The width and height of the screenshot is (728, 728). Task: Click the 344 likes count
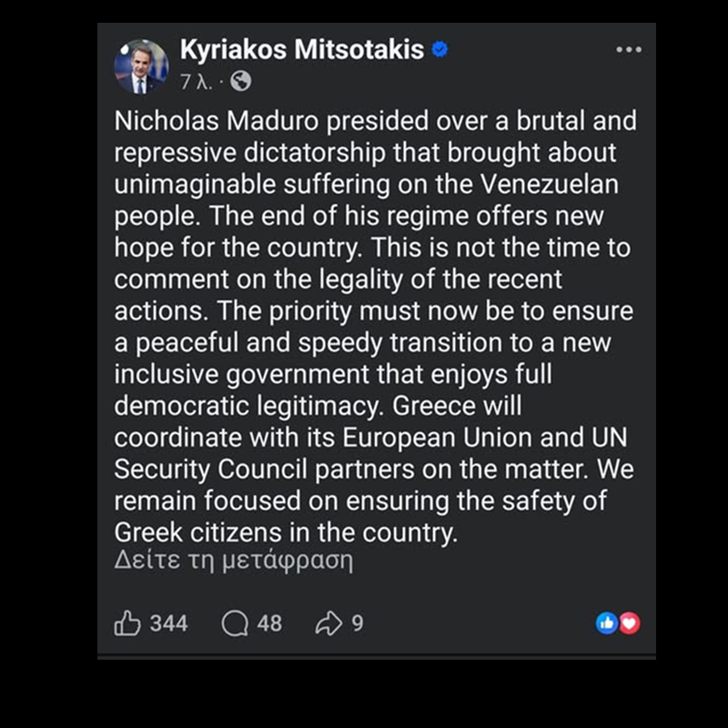[x=168, y=623]
